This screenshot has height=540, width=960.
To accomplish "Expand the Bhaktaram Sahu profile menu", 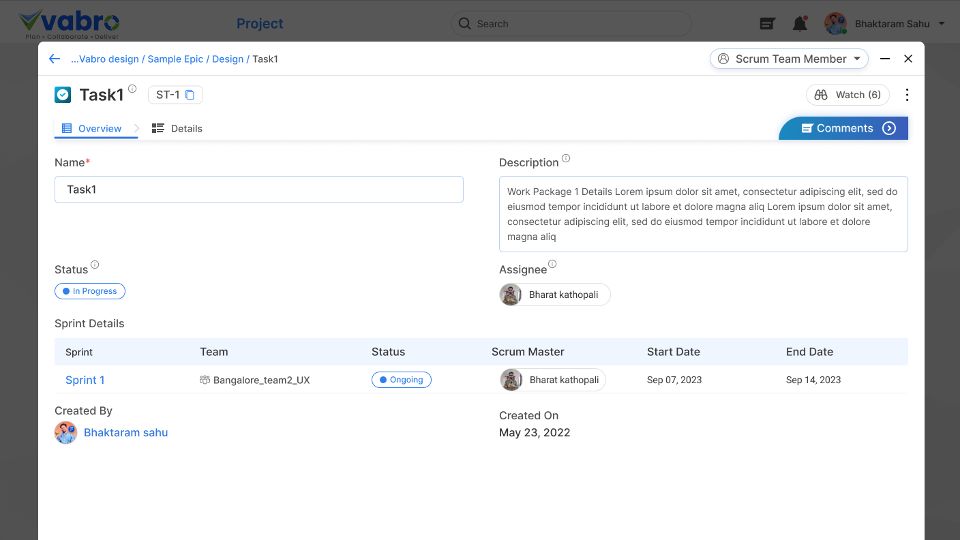I will click(940, 24).
